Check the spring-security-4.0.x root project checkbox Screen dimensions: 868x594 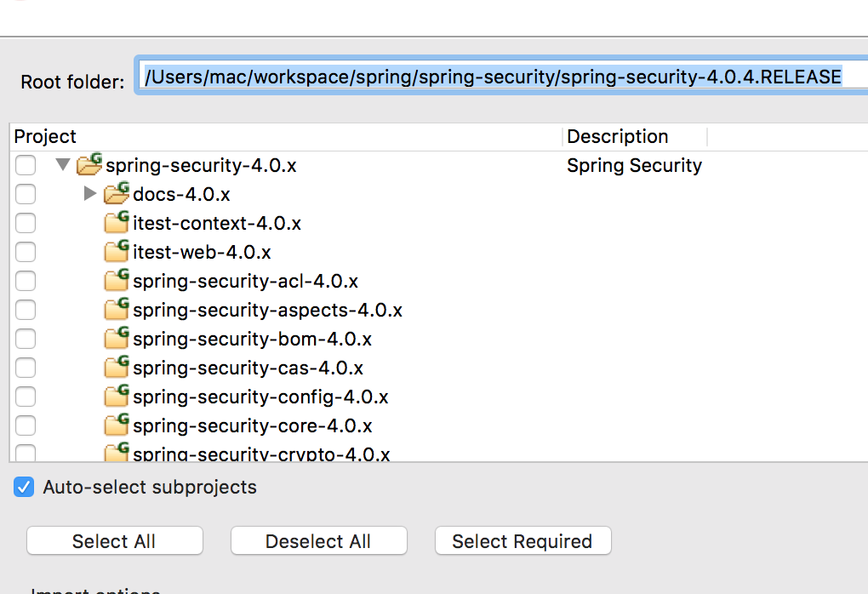[x=26, y=165]
